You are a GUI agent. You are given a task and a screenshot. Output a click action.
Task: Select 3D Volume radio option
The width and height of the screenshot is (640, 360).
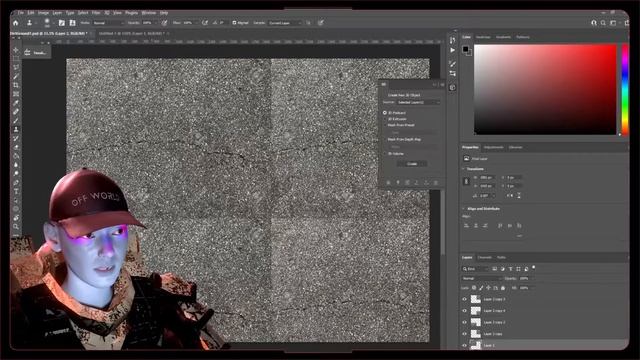point(384,154)
